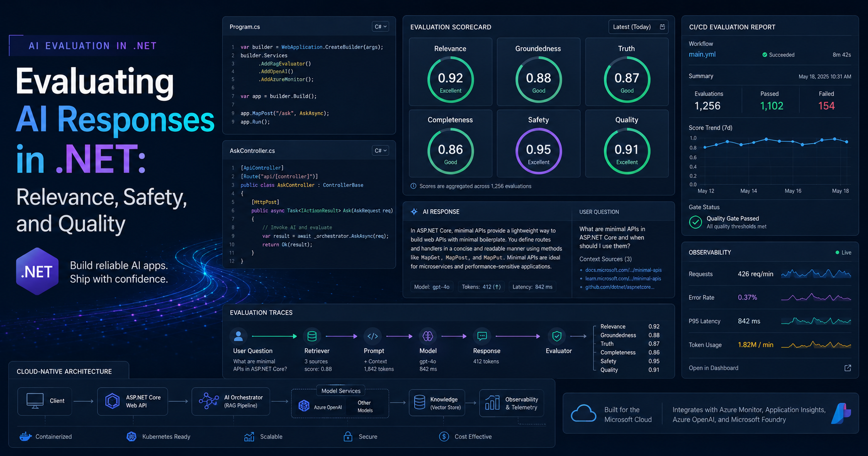This screenshot has width=868, height=456.
Task: Click the purple .NET hexagon logo
Action: 37,271
